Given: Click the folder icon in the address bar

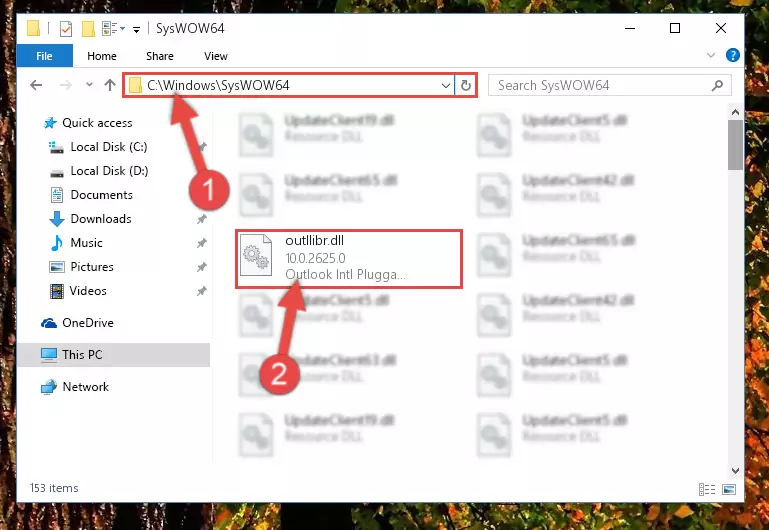Looking at the screenshot, I should click(135, 86).
